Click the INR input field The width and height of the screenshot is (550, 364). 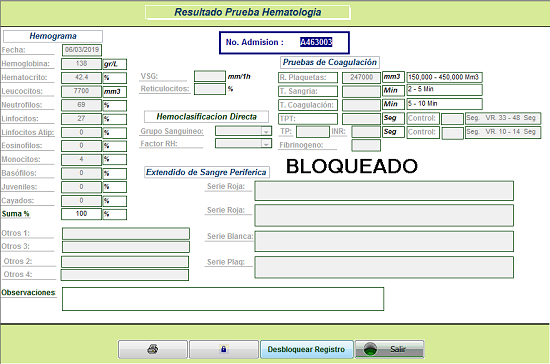pyautogui.click(x=366, y=132)
